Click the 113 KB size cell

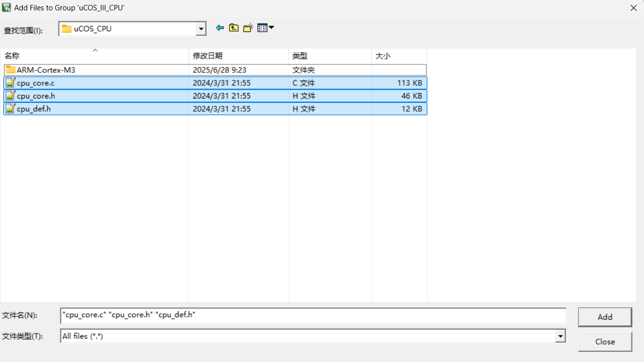[x=410, y=83]
